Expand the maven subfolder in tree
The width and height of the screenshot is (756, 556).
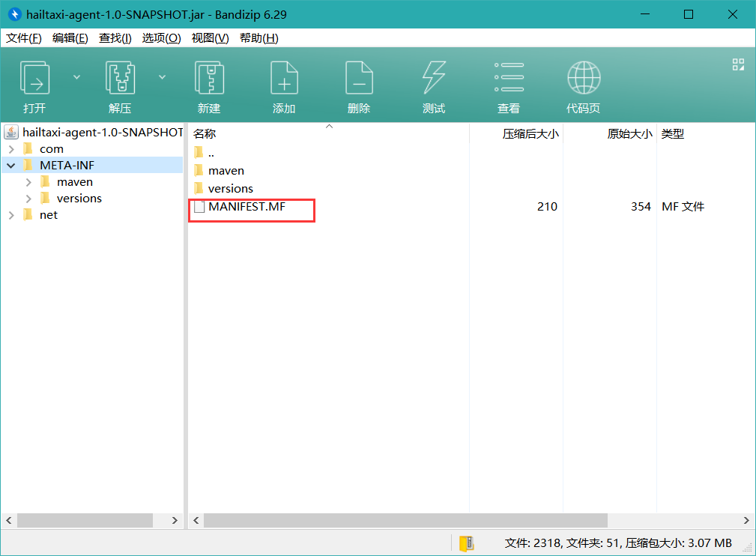(x=28, y=182)
